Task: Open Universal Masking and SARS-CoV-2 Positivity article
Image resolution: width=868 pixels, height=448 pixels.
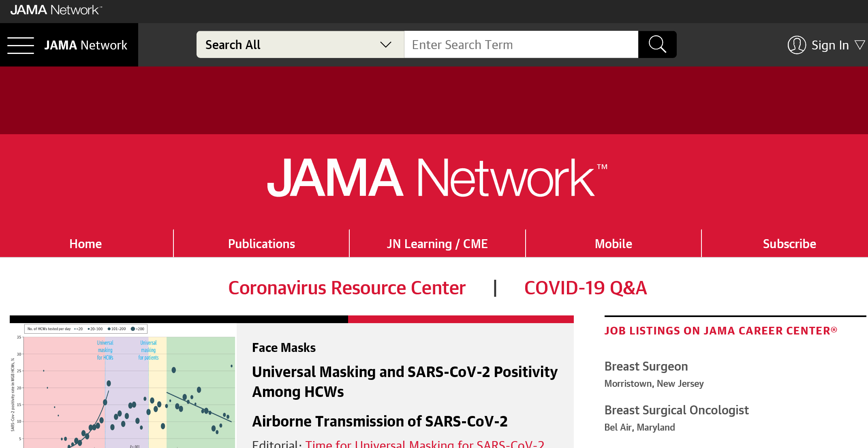Action: [x=405, y=382]
